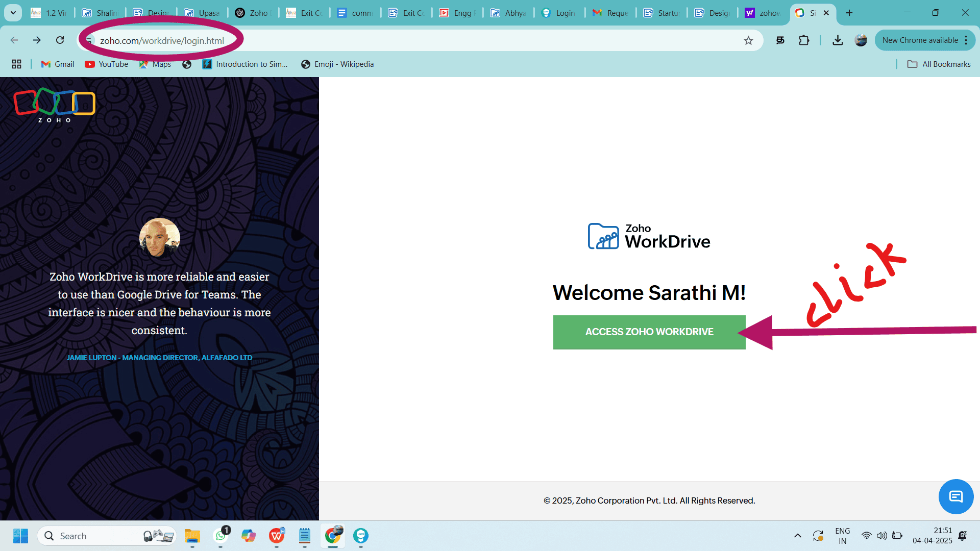This screenshot has height=551, width=980.
Task: Switch to the 1.2 Vir tab
Action: coord(50,13)
